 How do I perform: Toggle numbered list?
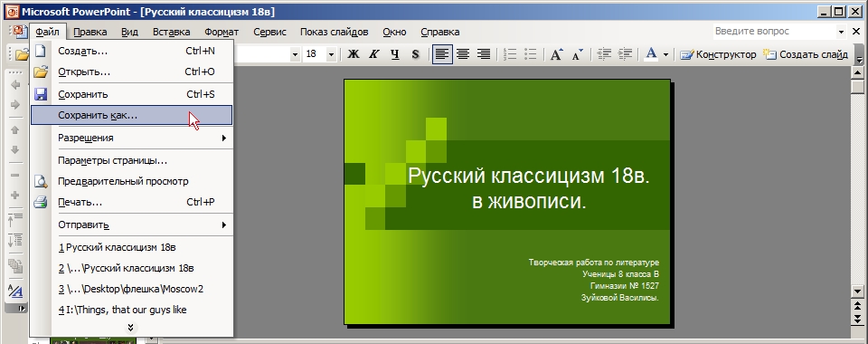pos(510,54)
